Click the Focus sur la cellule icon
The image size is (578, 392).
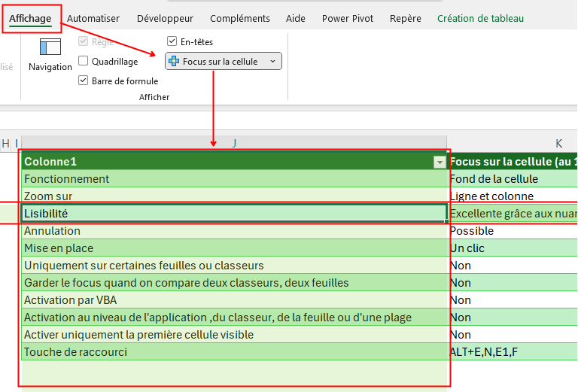pyautogui.click(x=174, y=61)
